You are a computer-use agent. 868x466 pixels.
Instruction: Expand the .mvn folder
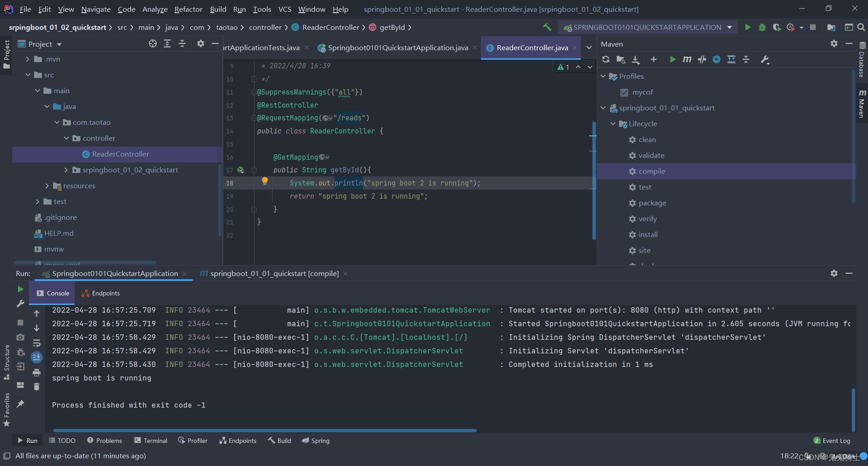(x=28, y=59)
